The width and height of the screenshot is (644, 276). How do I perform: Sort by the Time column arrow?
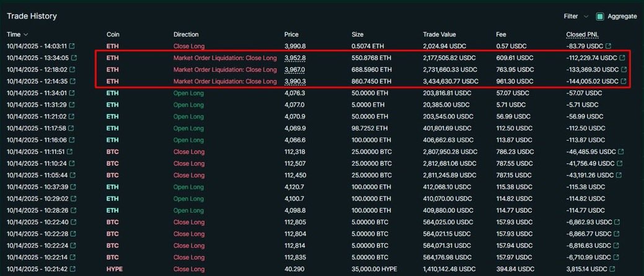point(25,35)
